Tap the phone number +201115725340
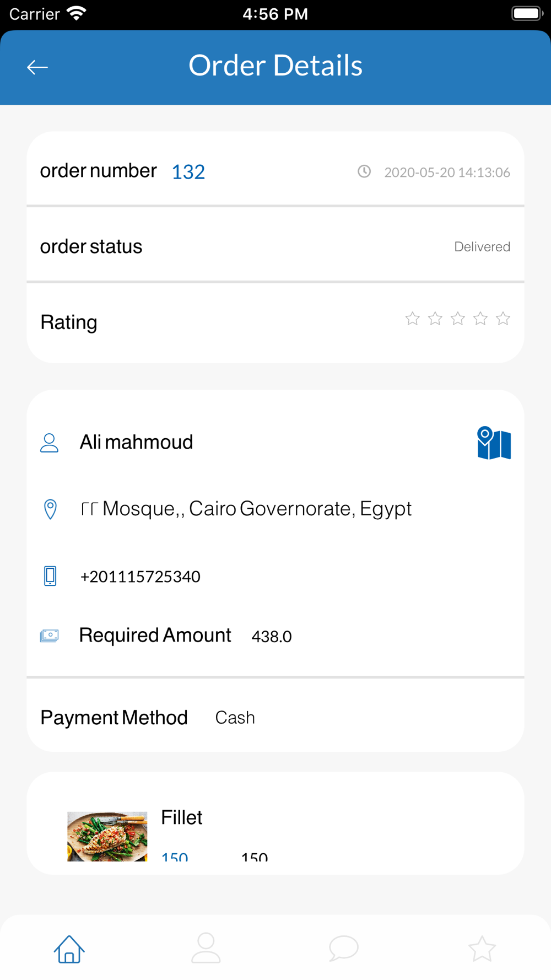 pyautogui.click(x=140, y=577)
